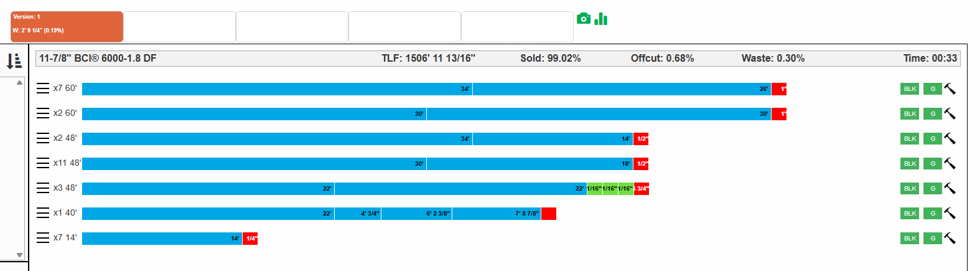The image size is (980, 271).
Task: Click the left panel scroll up arrow
Action: tap(19, 82)
